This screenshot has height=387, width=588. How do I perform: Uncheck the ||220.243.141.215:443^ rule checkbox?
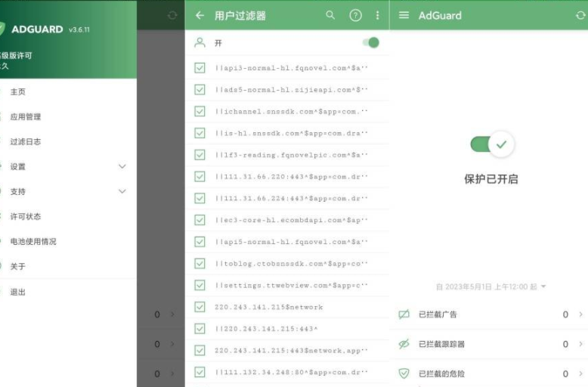tap(200, 329)
